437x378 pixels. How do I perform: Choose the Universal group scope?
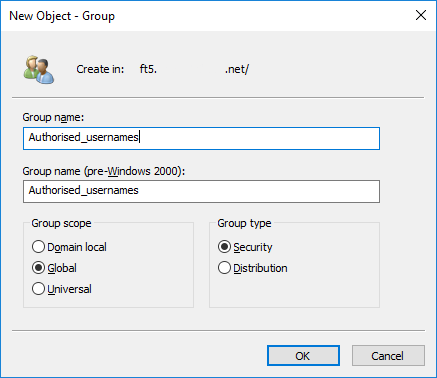click(62, 289)
